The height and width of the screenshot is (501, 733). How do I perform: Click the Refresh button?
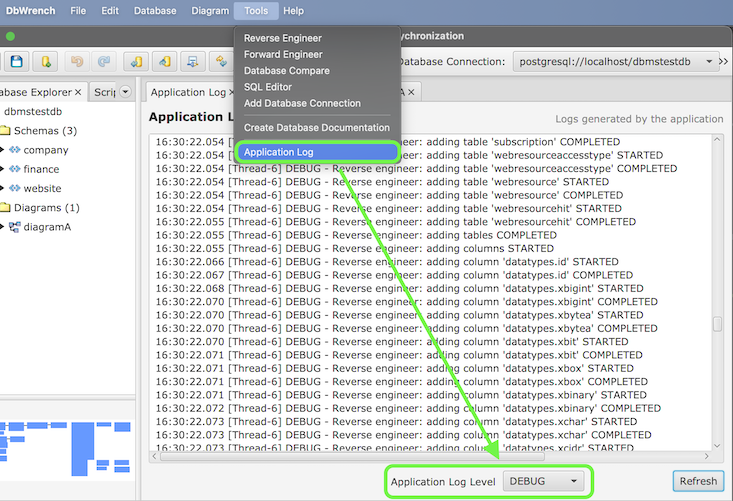(698, 481)
